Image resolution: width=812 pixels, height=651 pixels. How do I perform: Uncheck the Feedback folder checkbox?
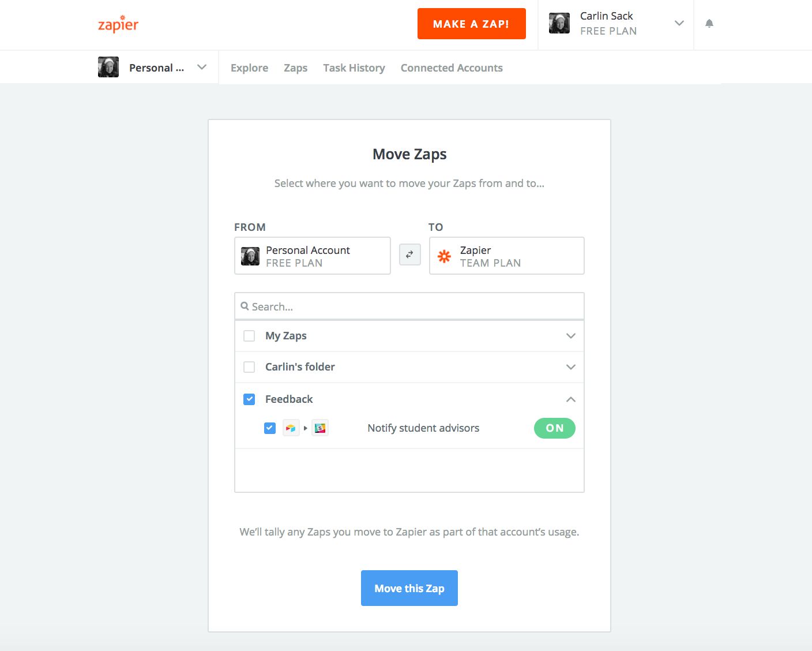point(249,399)
